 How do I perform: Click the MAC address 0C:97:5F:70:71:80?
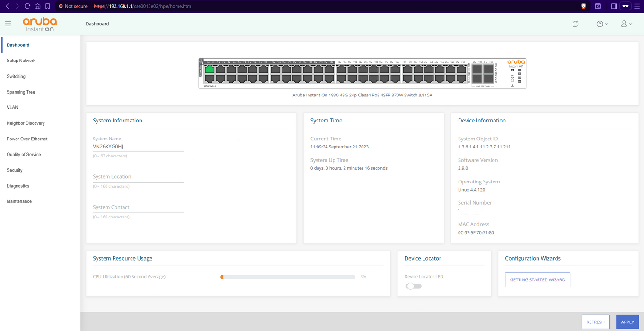[x=476, y=233]
